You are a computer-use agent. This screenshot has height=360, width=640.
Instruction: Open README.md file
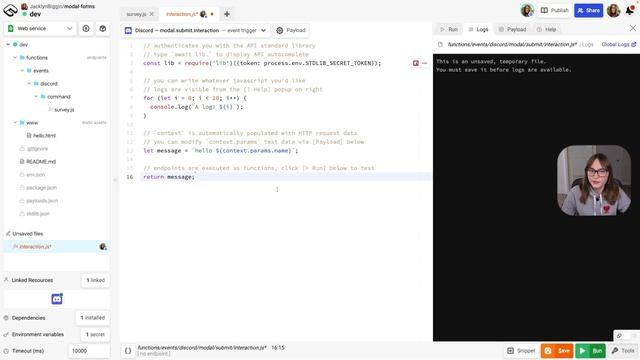pyautogui.click(x=40, y=162)
